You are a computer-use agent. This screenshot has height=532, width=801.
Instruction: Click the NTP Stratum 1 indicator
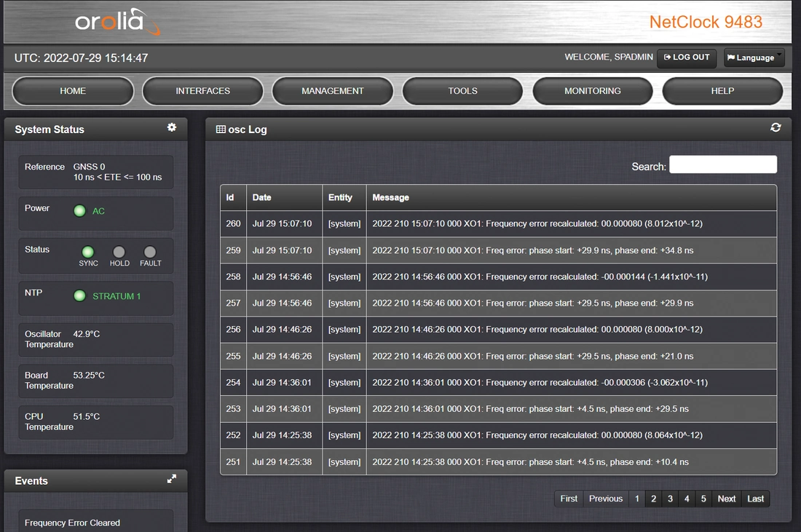pos(79,295)
